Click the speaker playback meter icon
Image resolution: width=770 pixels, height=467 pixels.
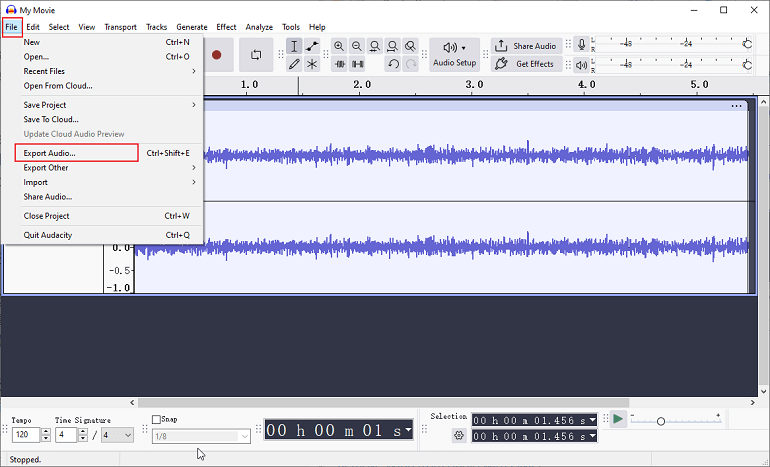(x=581, y=65)
